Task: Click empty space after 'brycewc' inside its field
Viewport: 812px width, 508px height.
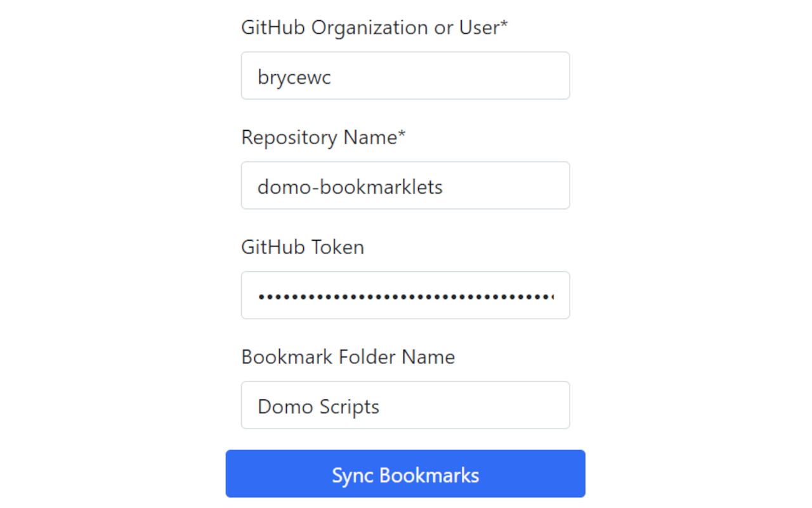Action: [x=457, y=76]
